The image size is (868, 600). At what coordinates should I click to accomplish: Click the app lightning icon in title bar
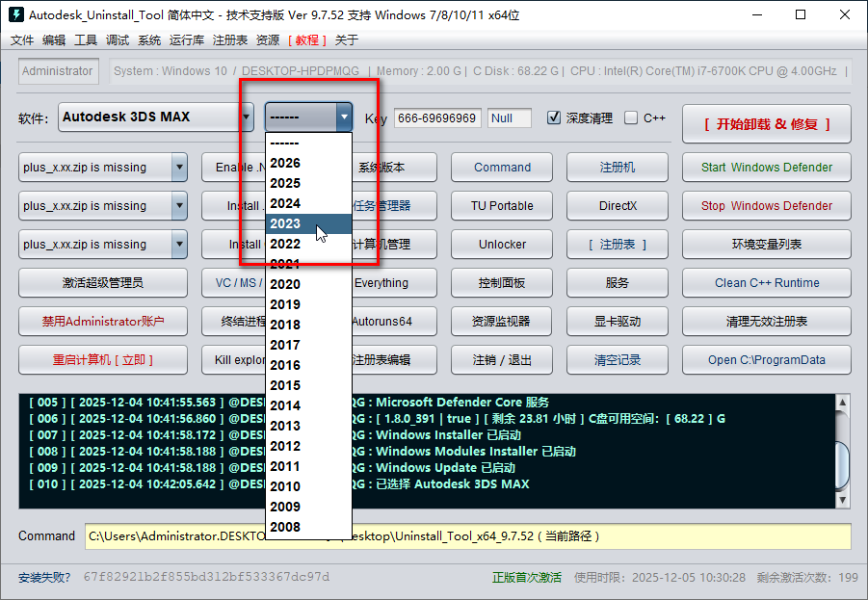(x=15, y=14)
